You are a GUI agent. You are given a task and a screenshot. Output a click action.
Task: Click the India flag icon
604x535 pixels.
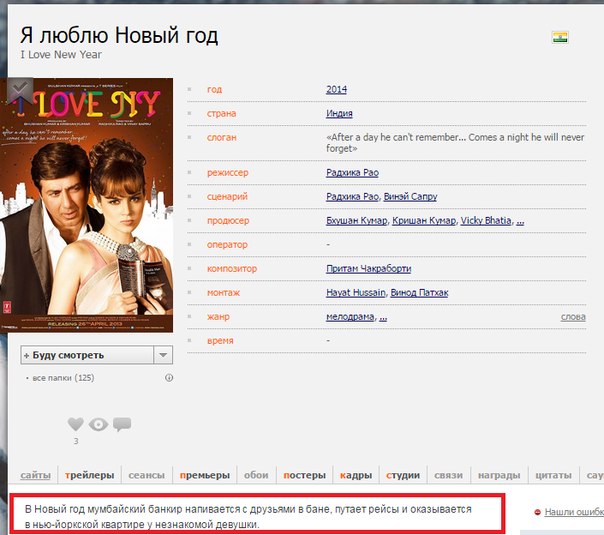pyautogui.click(x=560, y=38)
